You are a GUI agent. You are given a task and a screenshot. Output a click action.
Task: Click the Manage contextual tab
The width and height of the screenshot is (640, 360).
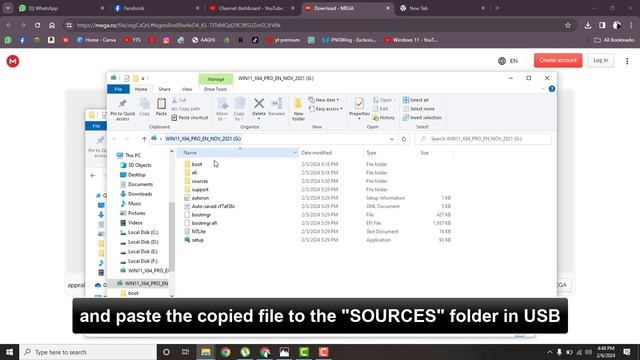216,79
